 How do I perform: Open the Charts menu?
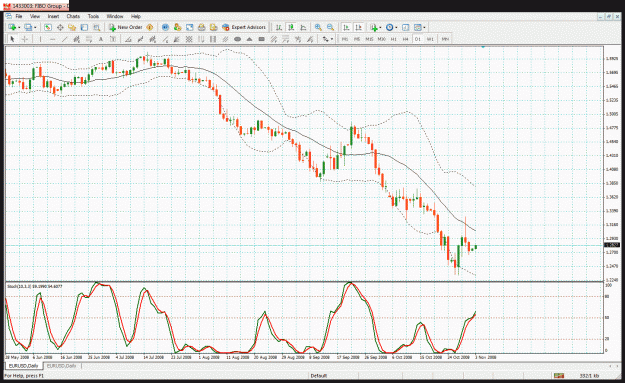[73, 16]
